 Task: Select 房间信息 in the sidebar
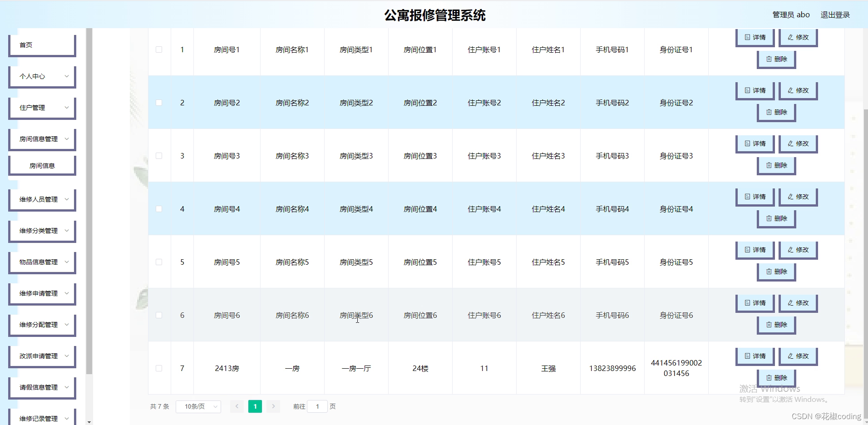(42, 165)
